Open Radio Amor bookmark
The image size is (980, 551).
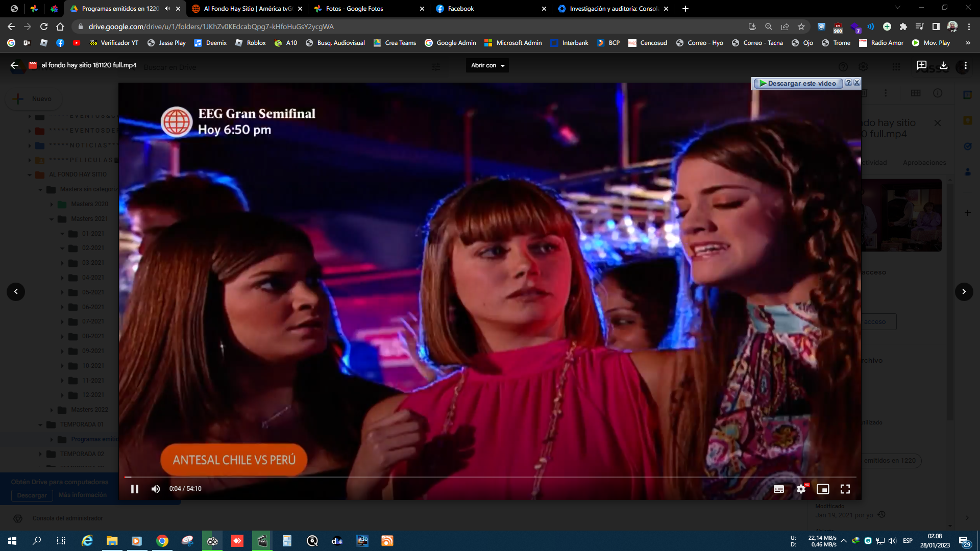881,43
